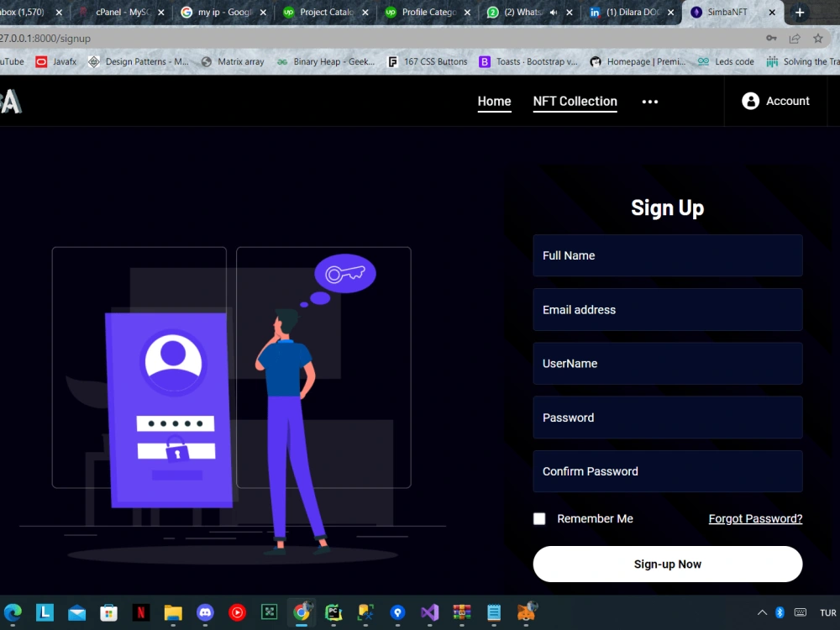The image size is (840, 630).
Task: Click Forgot Password link
Action: click(x=755, y=518)
